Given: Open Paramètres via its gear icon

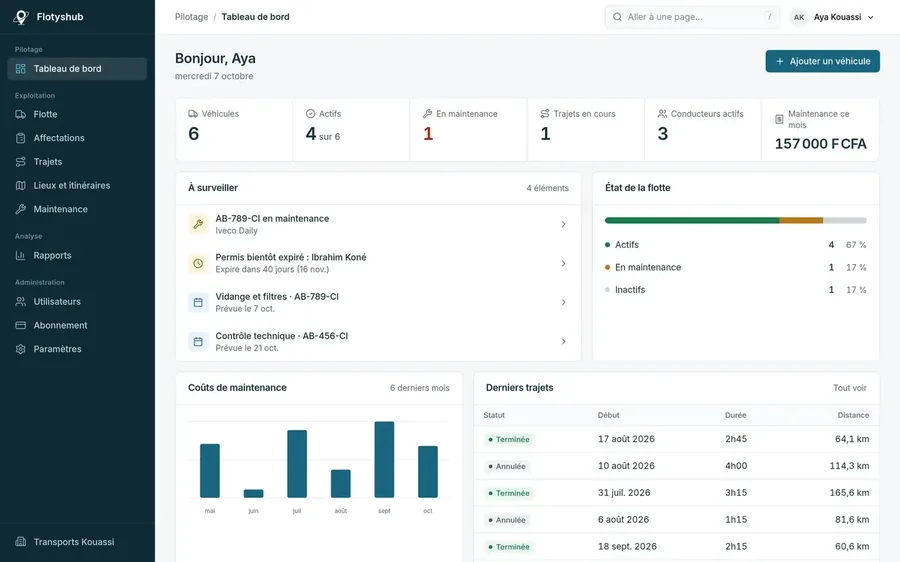Looking at the screenshot, I should click(21, 349).
